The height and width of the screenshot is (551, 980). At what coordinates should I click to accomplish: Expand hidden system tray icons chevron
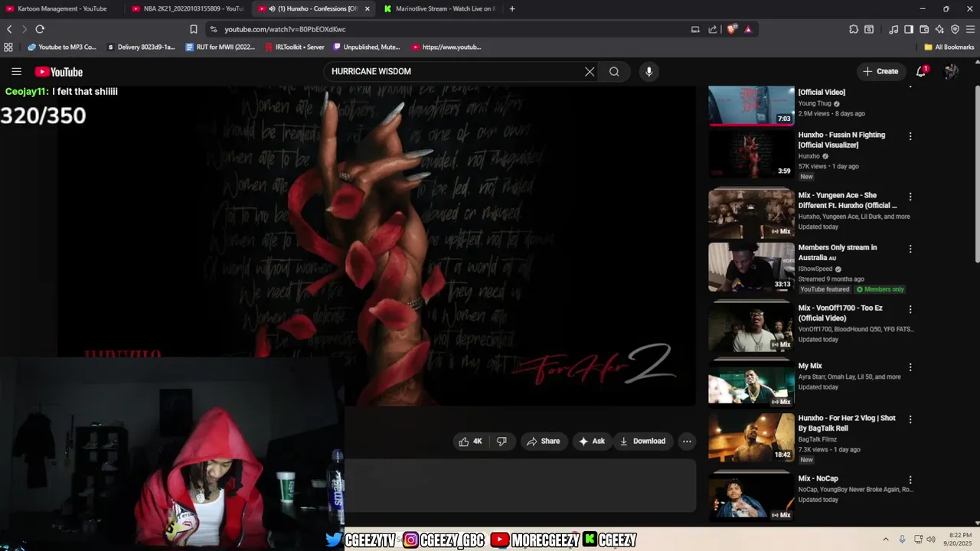886,539
